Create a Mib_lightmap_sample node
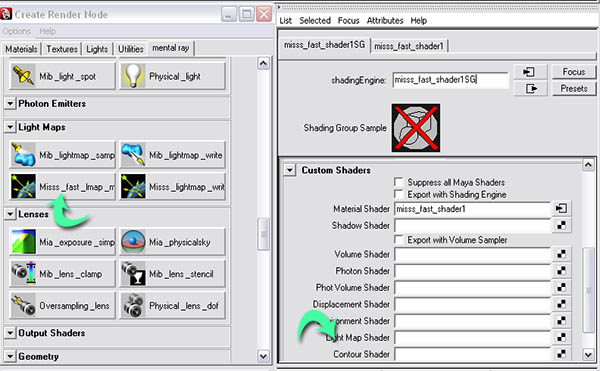Viewport: 600px width, 371px height. pyautogui.click(x=62, y=155)
